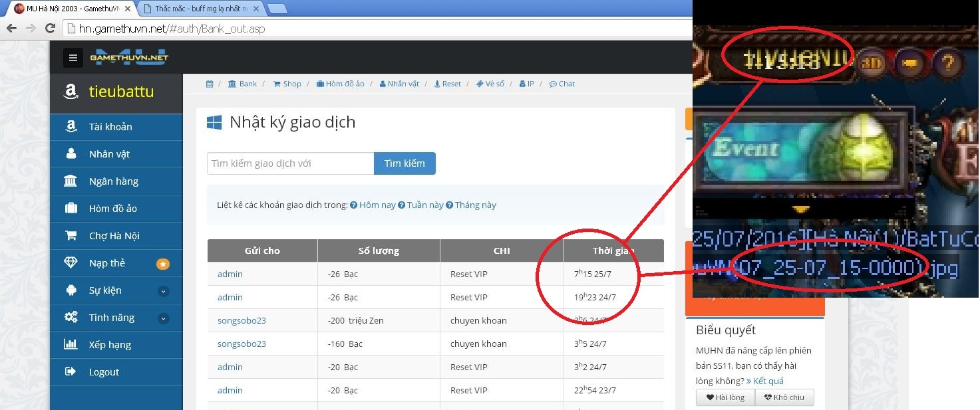Viewport: 980px width, 410px height.
Task: Click the Gửi cho column header
Action: (262, 251)
